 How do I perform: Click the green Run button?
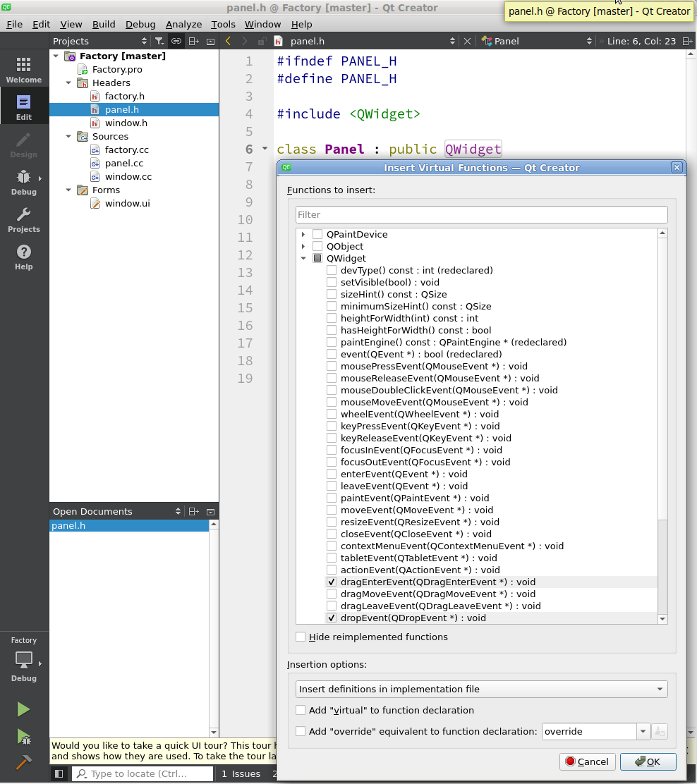(23, 709)
